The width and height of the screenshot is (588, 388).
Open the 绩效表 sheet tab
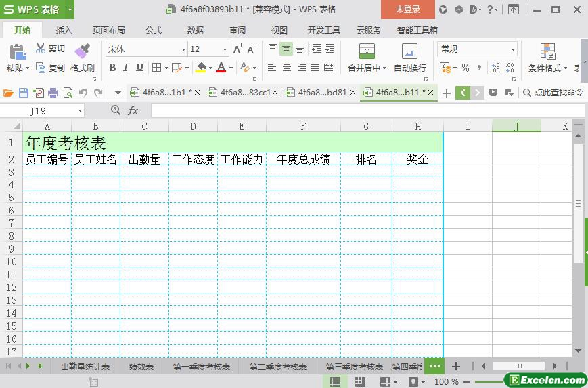pos(141,366)
